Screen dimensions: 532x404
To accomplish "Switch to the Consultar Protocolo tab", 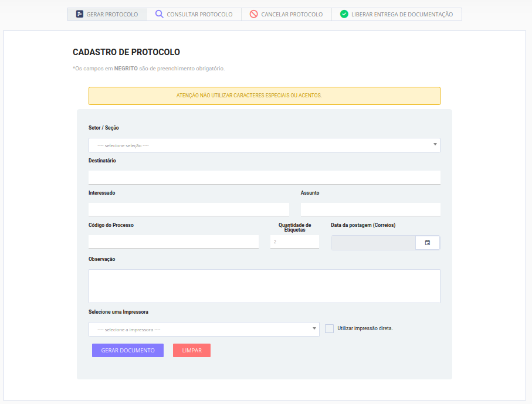I will [x=199, y=14].
